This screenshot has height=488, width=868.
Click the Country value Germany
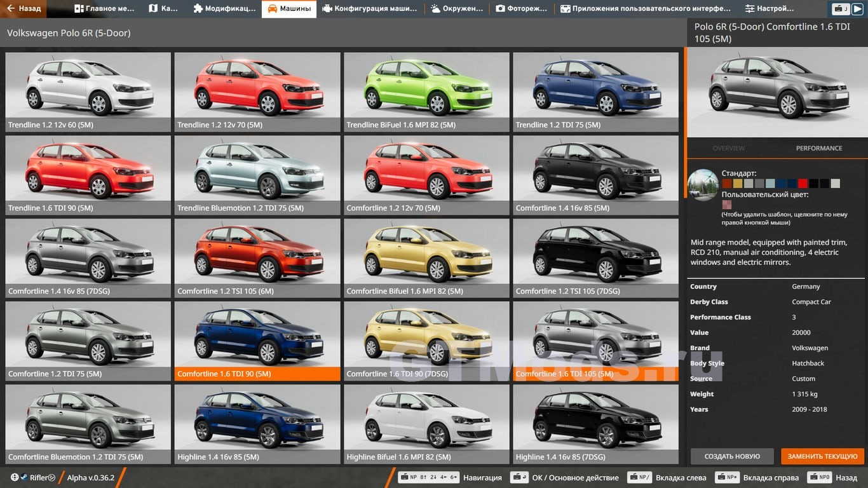806,287
